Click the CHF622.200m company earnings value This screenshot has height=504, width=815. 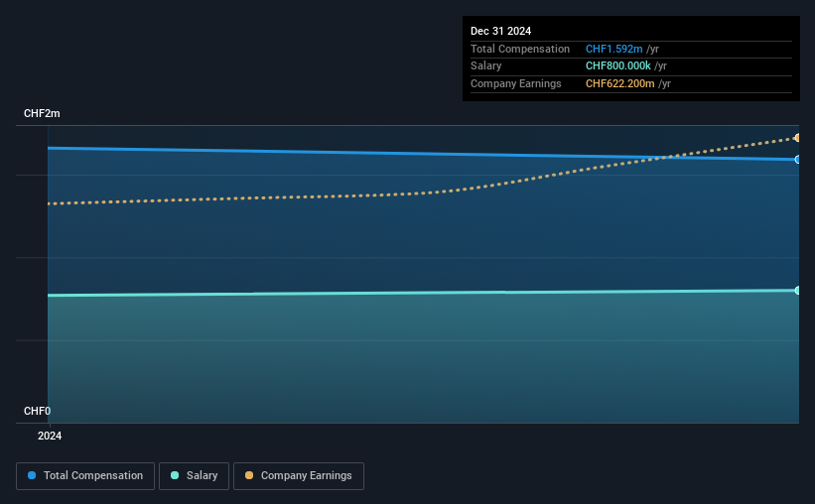tap(620, 83)
